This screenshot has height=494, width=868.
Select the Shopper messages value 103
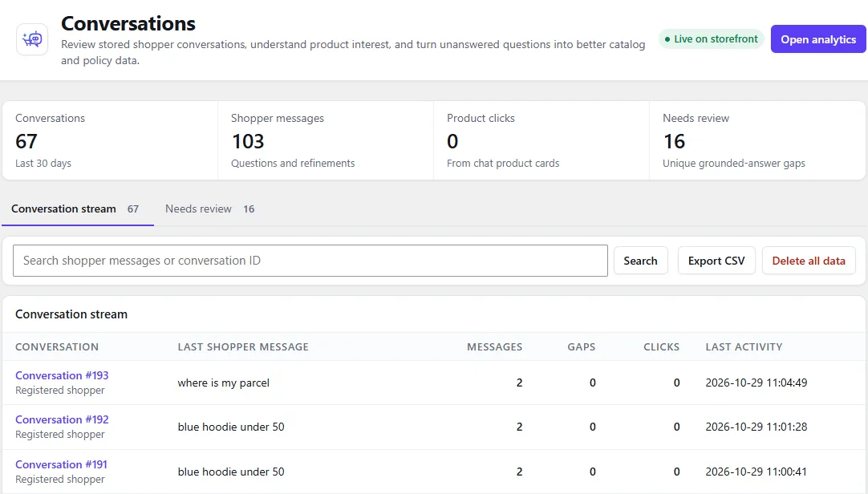pos(248,141)
